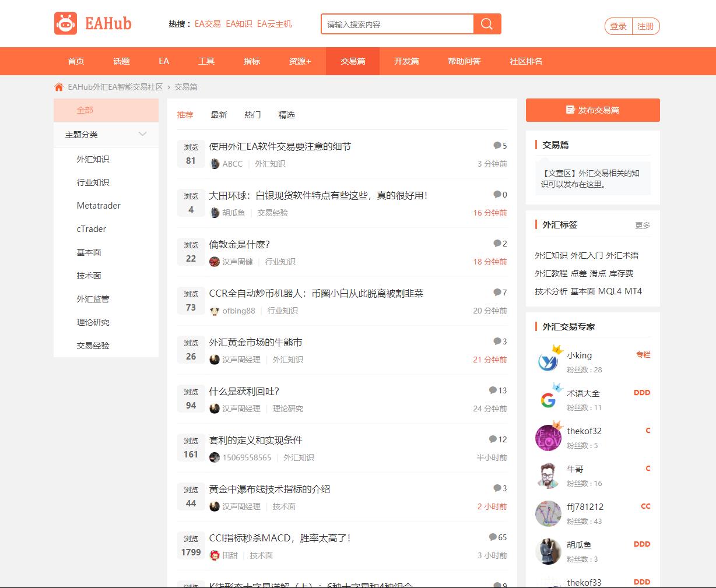
Task: Open the 资源+ navigation dropdown
Action: [300, 61]
